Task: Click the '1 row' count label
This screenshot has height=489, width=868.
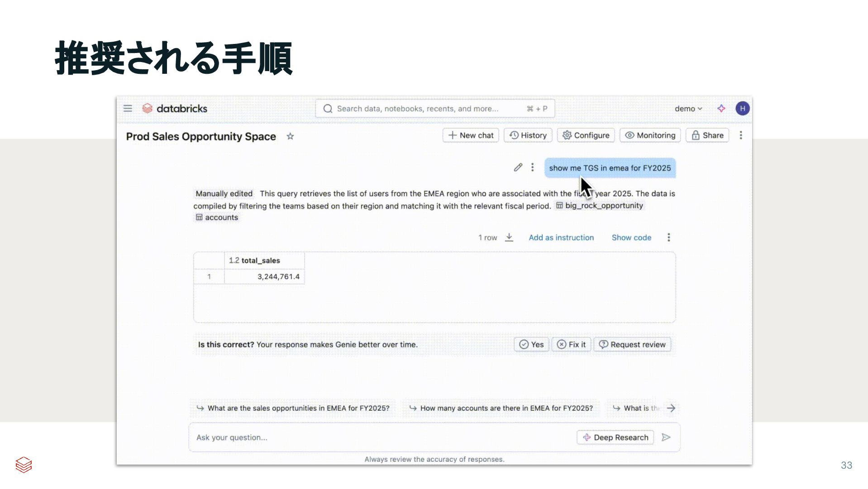Action: coord(488,238)
